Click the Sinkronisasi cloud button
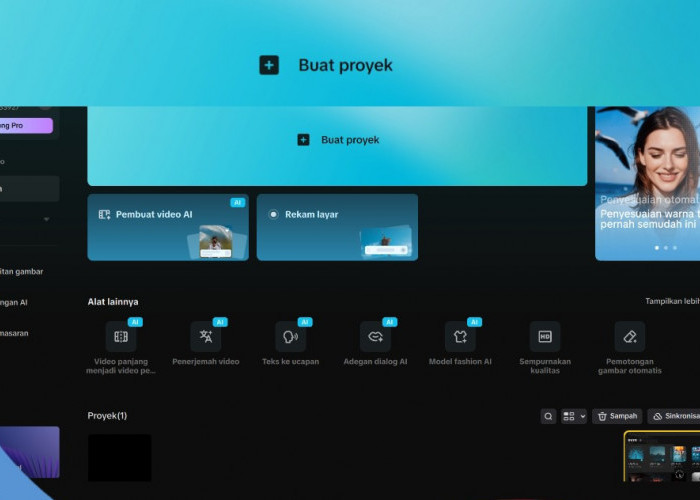Image resolution: width=700 pixels, height=500 pixels. (674, 416)
